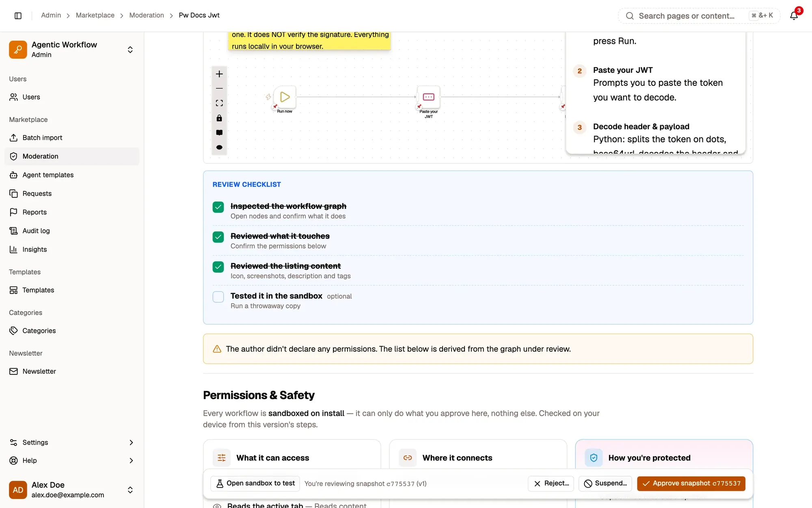Click the How you're protected shield icon
Viewport: 812px width, 508px height.
(594, 458)
